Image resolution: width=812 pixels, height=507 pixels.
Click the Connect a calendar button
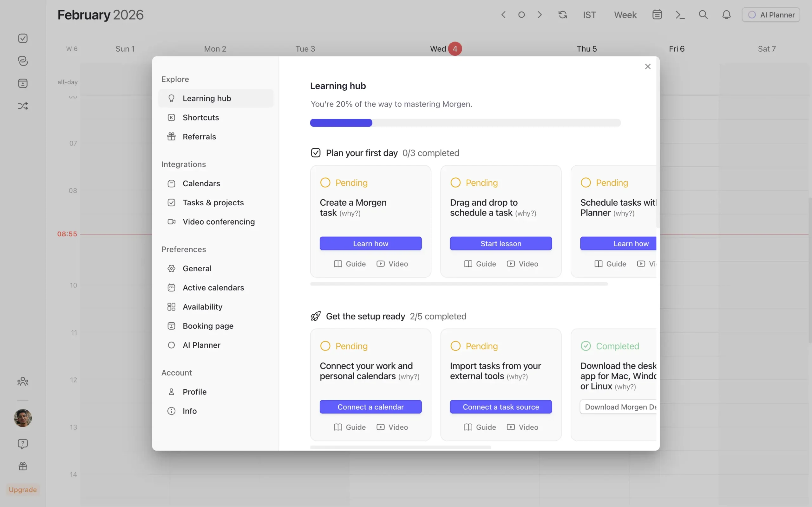tap(370, 407)
